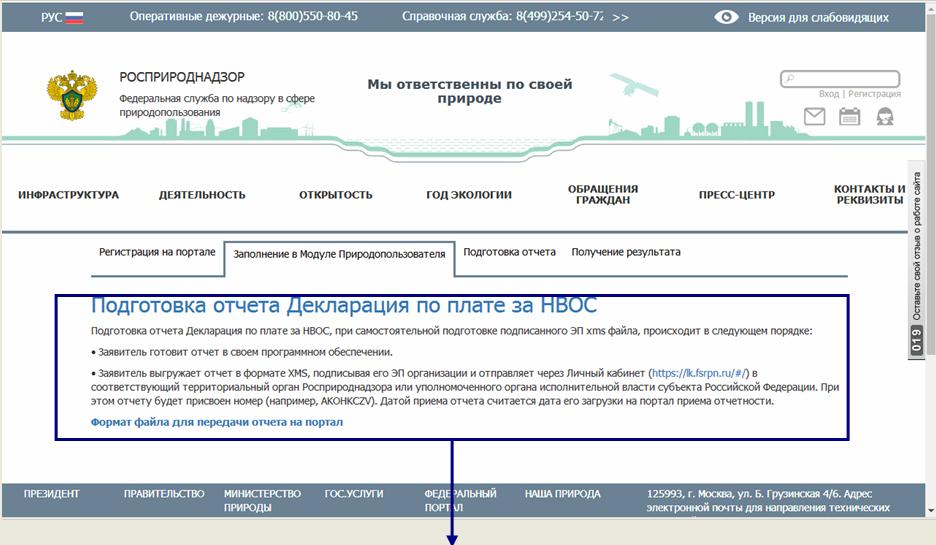
Task: Click the eye icon for visually impaired version
Action: (727, 17)
